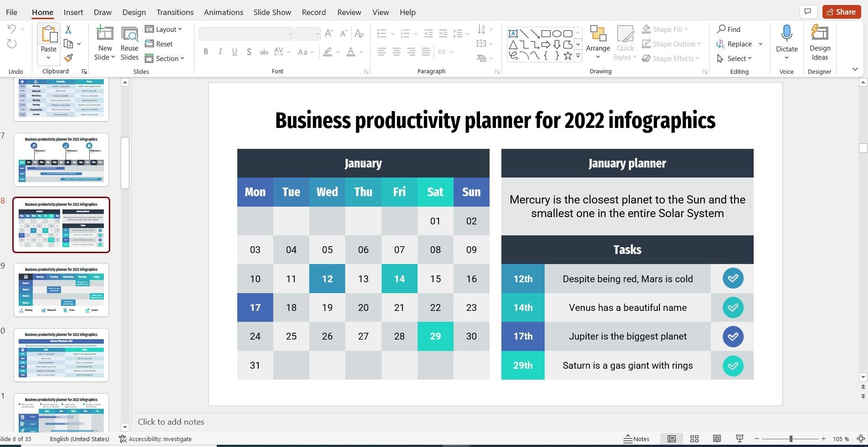
Task: Open the Section dropdown
Action: point(165,58)
